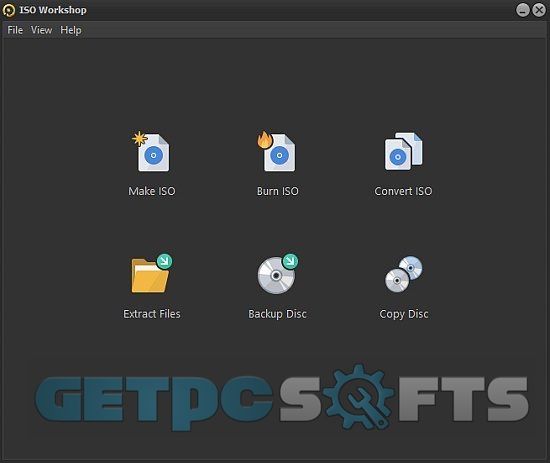
Task: Start Backup Disc via disc icon
Action: pyautogui.click(x=277, y=274)
